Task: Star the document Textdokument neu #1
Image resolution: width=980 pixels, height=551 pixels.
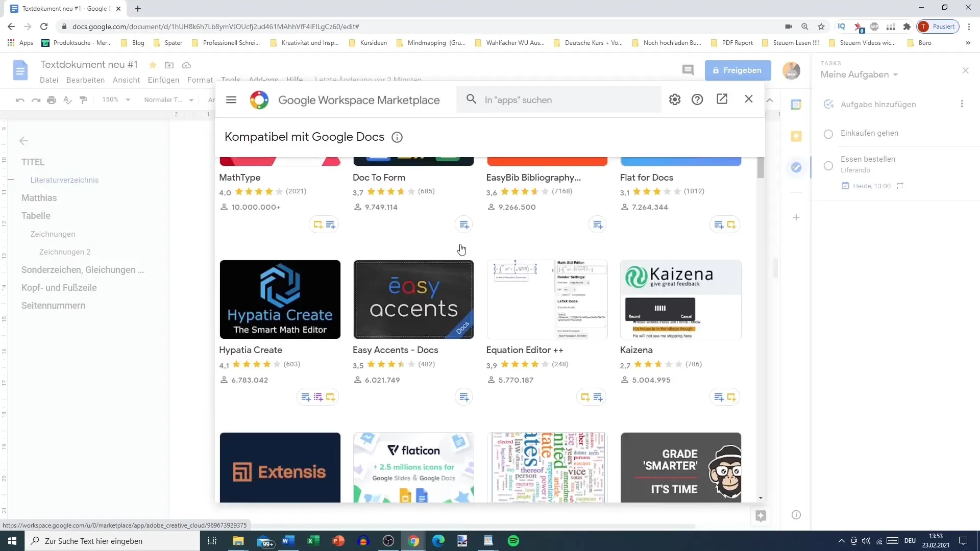Action: point(152,65)
